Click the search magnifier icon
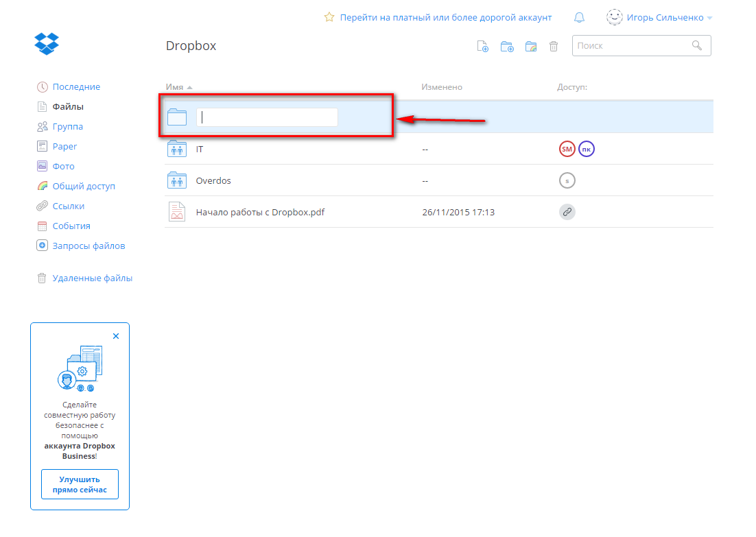Image resolution: width=756 pixels, height=537 pixels. click(697, 45)
